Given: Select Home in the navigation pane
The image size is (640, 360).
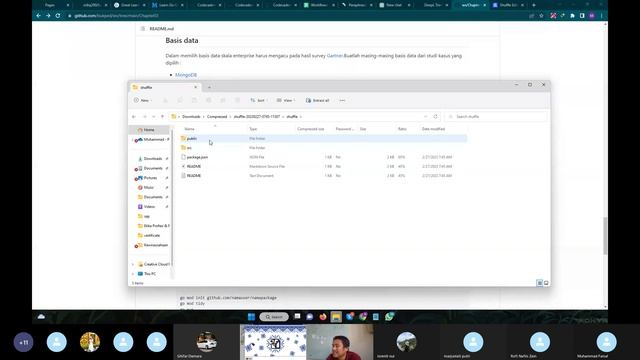Looking at the screenshot, I should pos(149,130).
